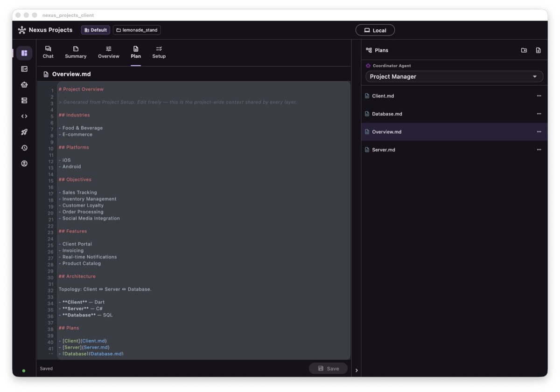Click the 'Saved' status text
The width and height of the screenshot is (560, 392).
click(46, 369)
